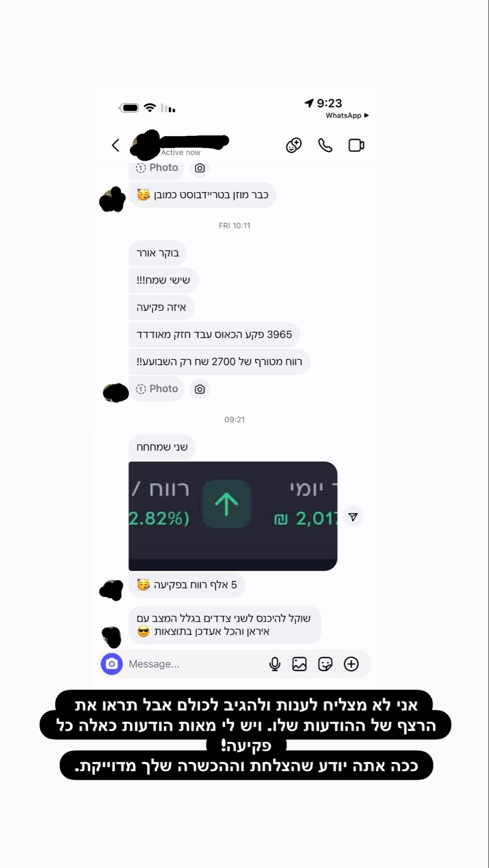This screenshot has width=489, height=868.
Task: Select the message bubble starting with 5 אלף
Action: [187, 585]
